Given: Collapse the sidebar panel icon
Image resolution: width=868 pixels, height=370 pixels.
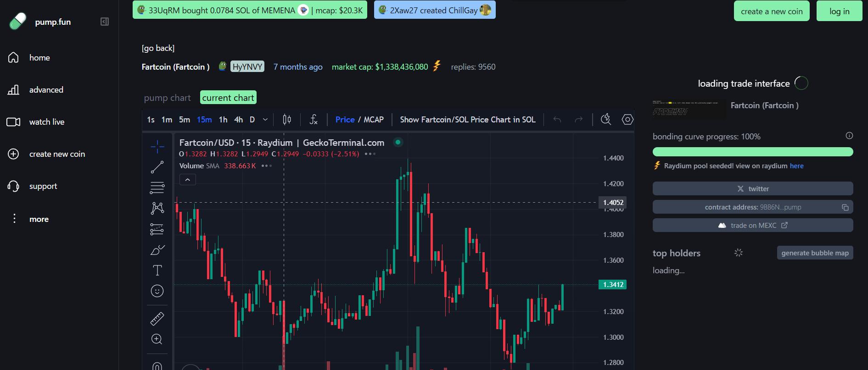Looking at the screenshot, I should (x=105, y=22).
